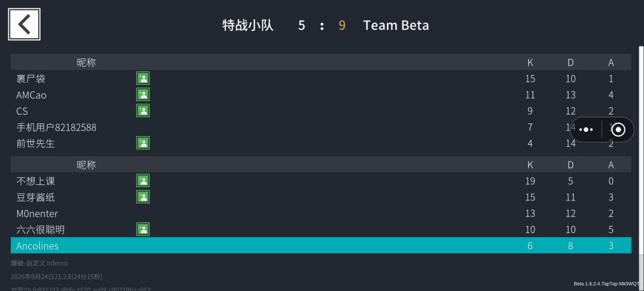Select the highlighted Ancolines player row
644x291 pixels.
click(321, 246)
